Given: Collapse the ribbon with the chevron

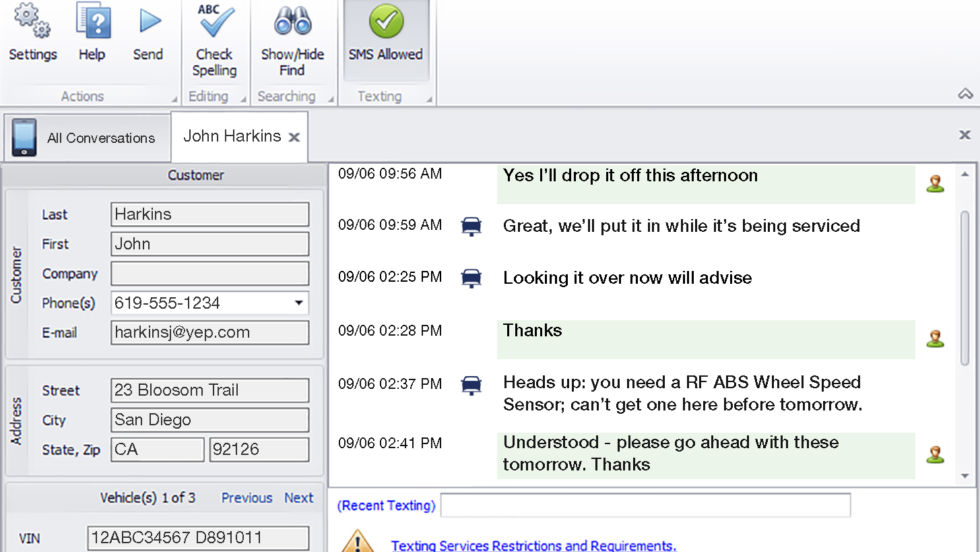Looking at the screenshot, I should (x=965, y=95).
